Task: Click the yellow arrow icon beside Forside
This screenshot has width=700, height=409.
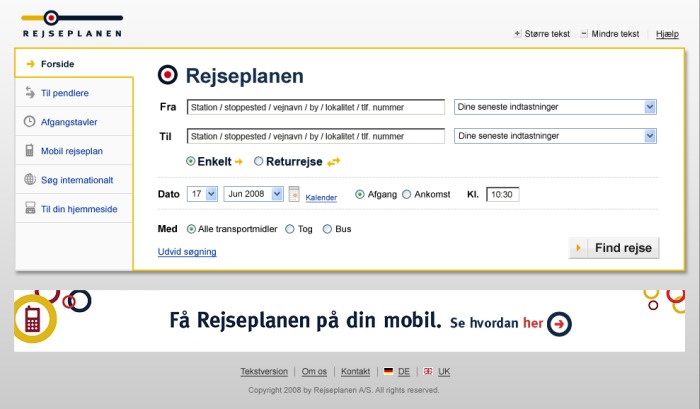Action: pos(30,64)
